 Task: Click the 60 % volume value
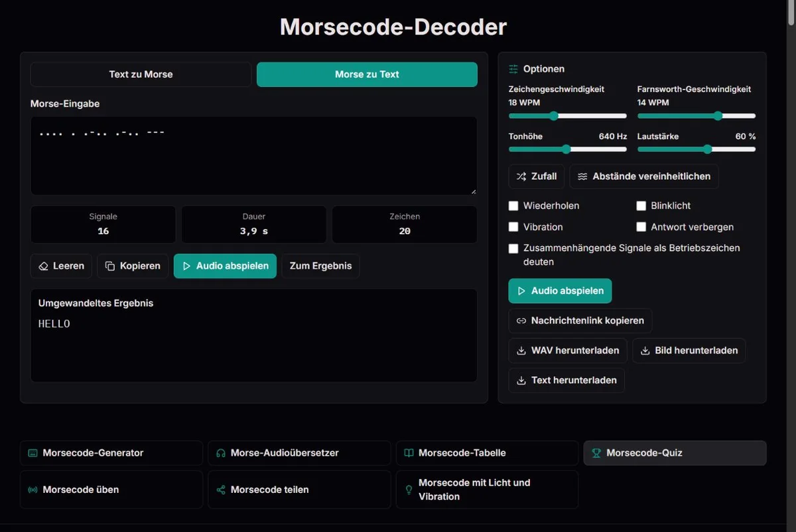pos(746,136)
